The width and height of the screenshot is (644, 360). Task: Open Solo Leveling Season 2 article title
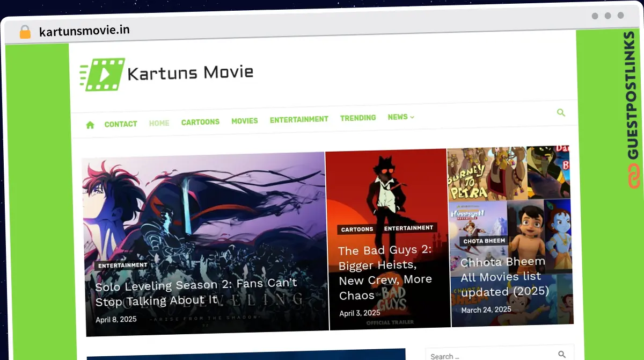pos(196,293)
